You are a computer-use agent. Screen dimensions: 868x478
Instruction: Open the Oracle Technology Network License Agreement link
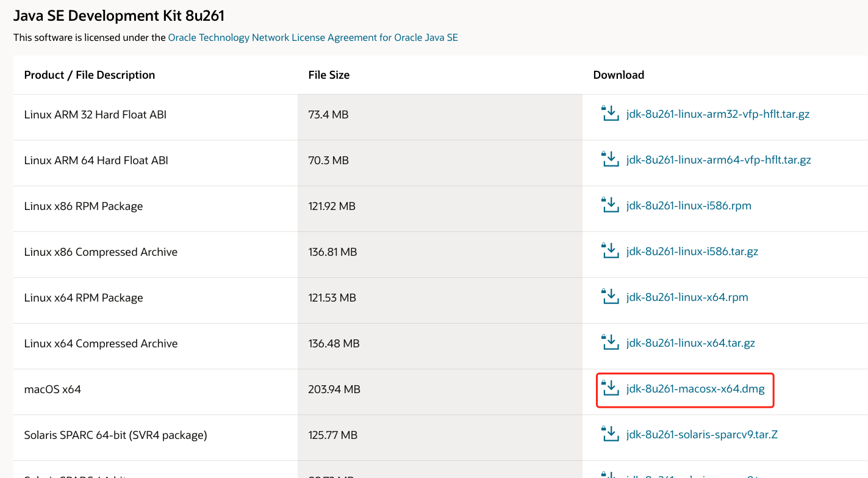(x=313, y=37)
